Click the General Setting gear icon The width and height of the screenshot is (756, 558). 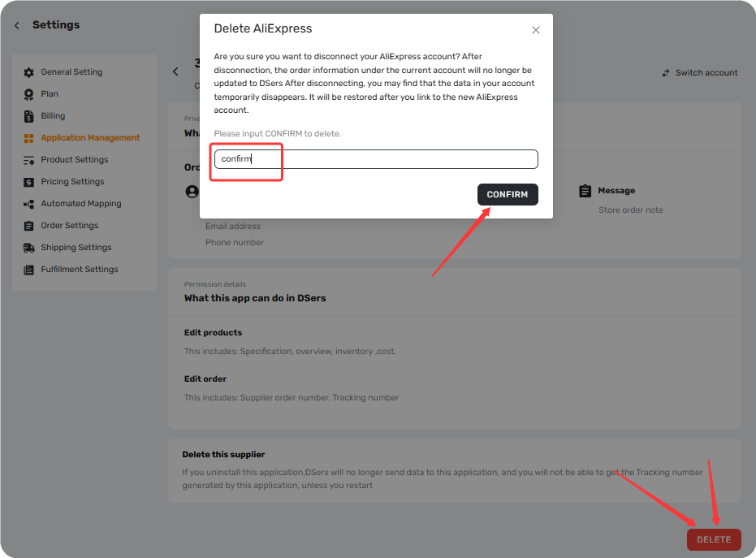click(x=29, y=72)
